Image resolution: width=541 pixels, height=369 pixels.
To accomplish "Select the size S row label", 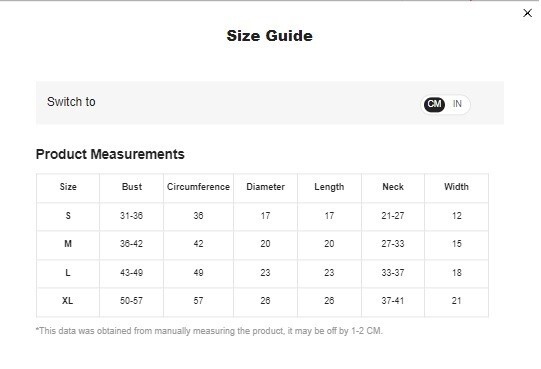I will tap(68, 216).
